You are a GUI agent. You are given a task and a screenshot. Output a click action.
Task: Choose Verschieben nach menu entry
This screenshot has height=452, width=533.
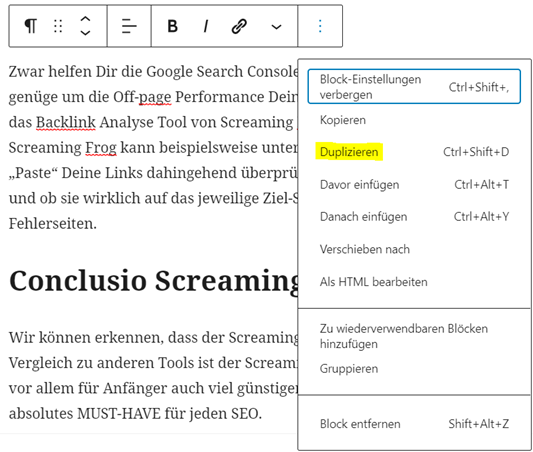click(414, 249)
